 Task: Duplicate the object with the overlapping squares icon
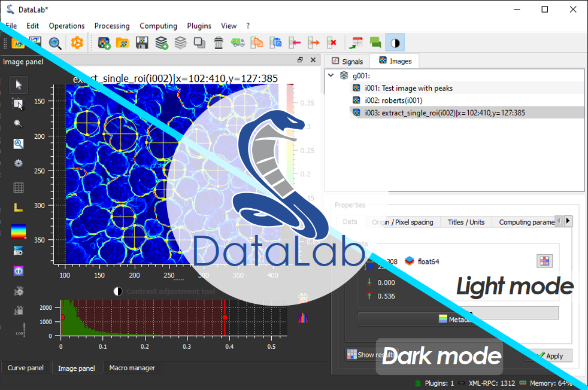coord(199,42)
